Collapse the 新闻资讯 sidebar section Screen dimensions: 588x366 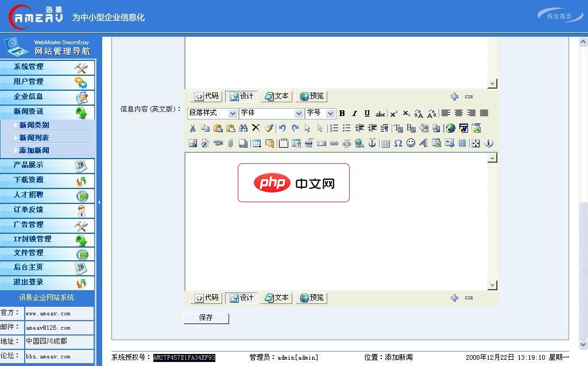coord(47,112)
